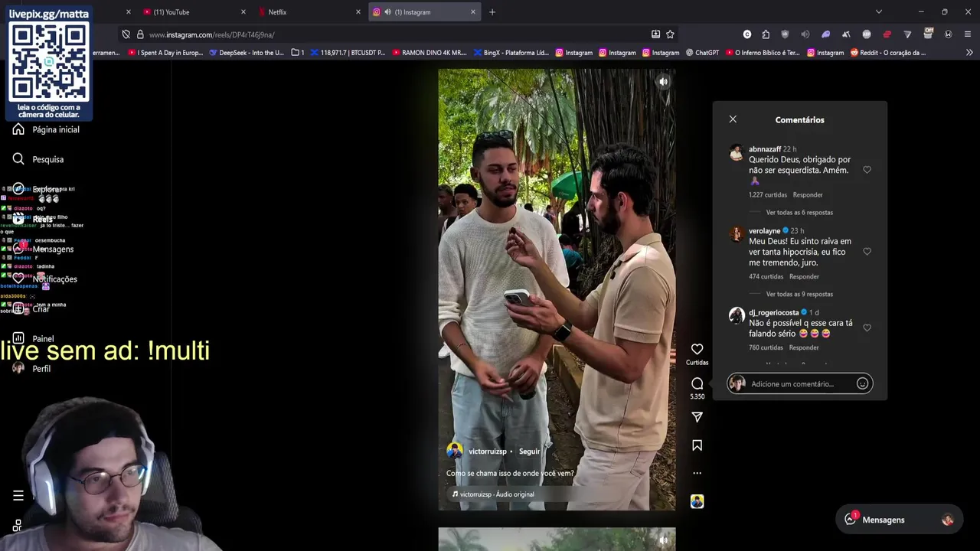Mute the reel audio
The width and height of the screenshot is (980, 551).
(x=663, y=82)
